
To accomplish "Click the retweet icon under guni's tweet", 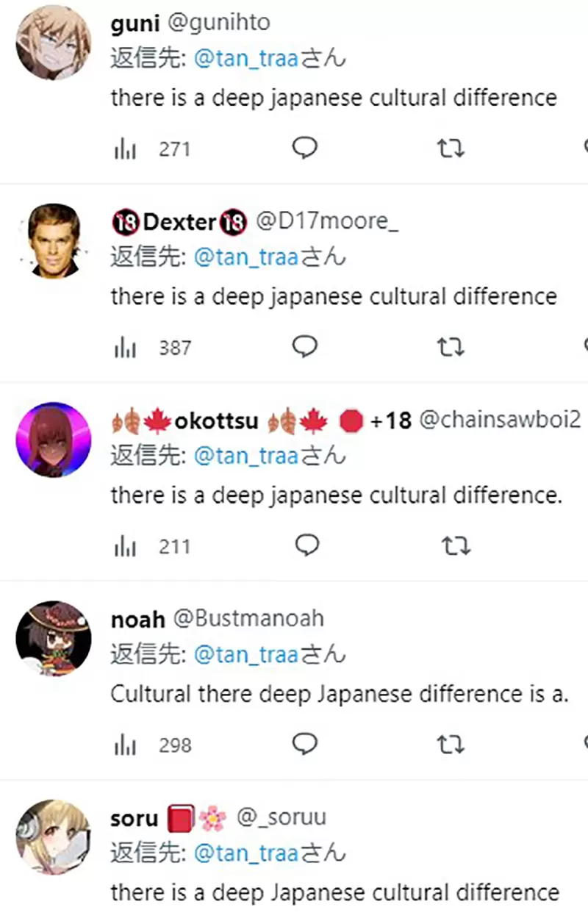I will tap(450, 148).
